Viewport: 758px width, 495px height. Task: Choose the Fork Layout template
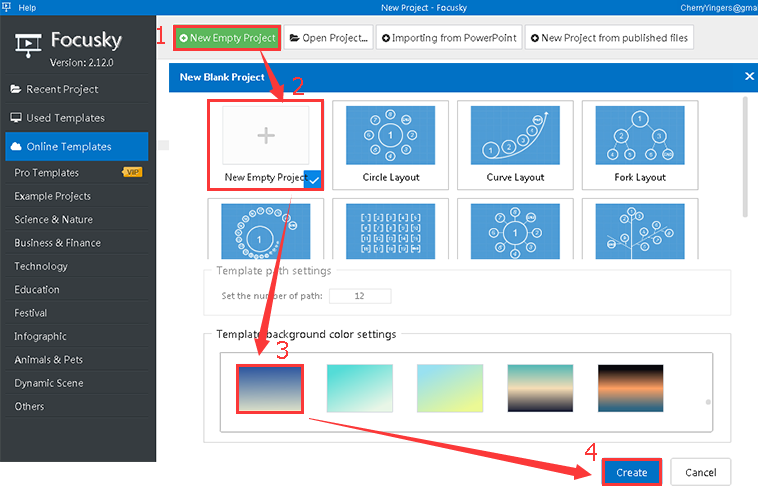click(640, 145)
